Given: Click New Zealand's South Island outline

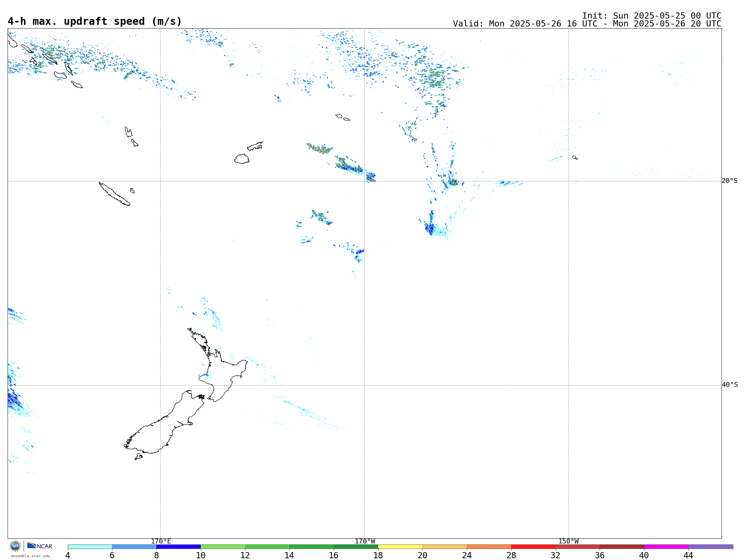Looking at the screenshot, I should [x=165, y=422].
